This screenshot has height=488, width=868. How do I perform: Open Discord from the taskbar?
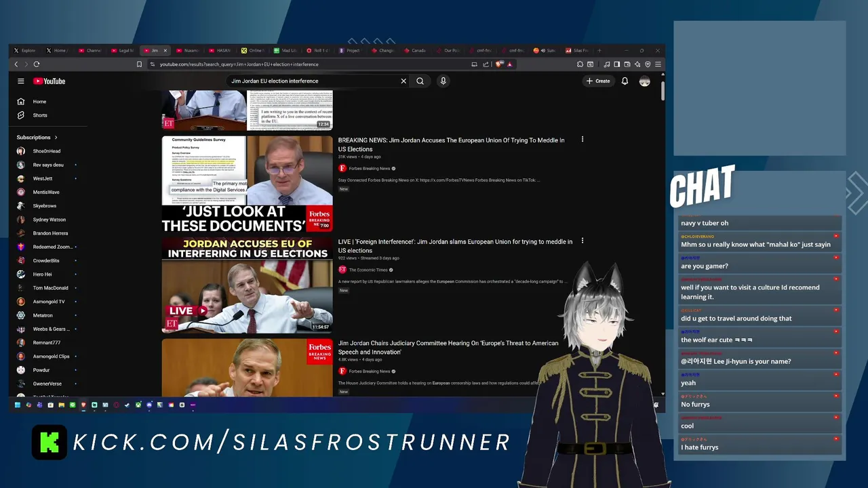[149, 405]
